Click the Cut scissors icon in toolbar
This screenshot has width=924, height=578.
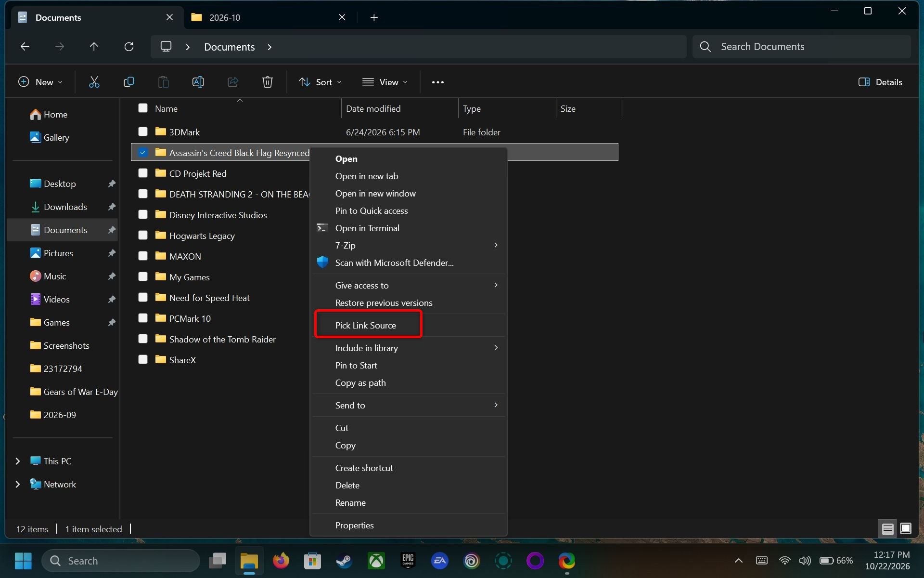(x=94, y=82)
